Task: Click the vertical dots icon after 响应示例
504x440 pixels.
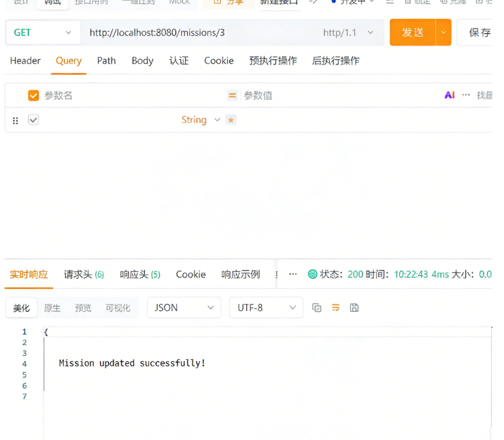Action: point(277,275)
